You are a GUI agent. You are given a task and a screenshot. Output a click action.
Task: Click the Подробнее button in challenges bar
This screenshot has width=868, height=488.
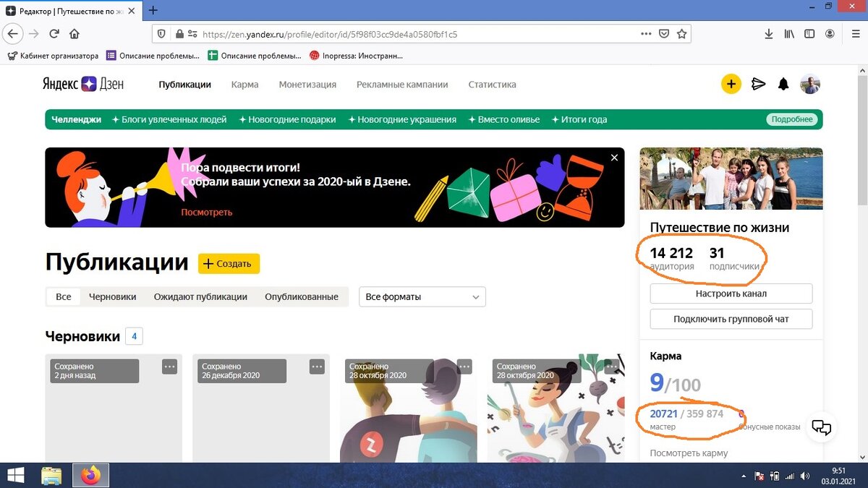click(x=792, y=119)
